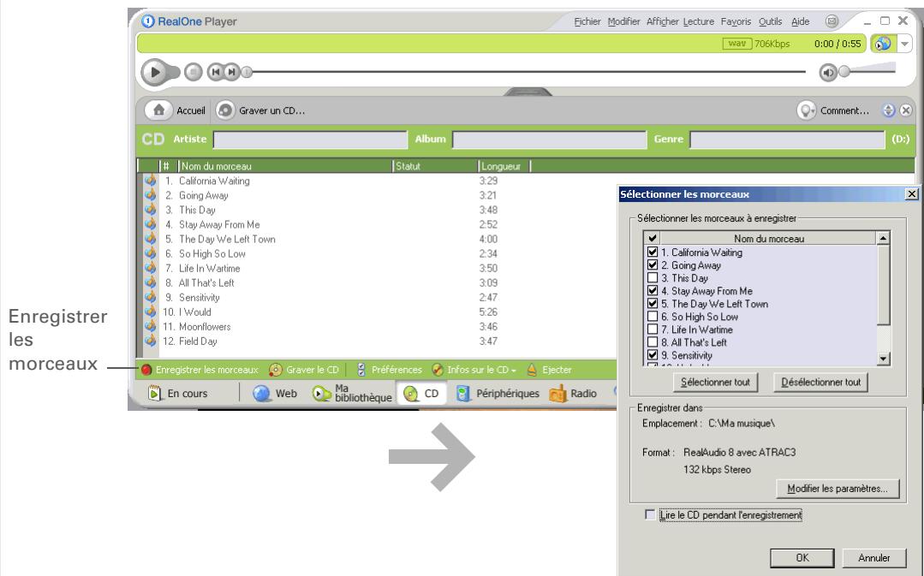Click the Ejecter icon
The width and height of the screenshot is (924, 576).
point(532,370)
